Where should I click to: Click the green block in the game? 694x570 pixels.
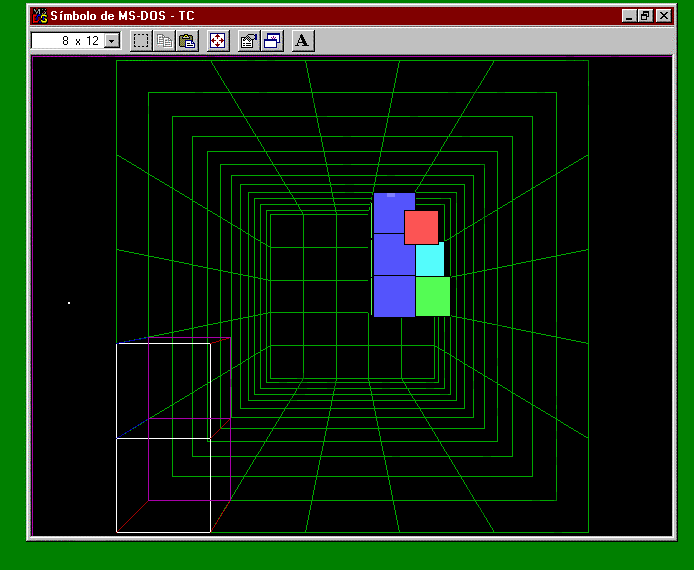tap(433, 297)
